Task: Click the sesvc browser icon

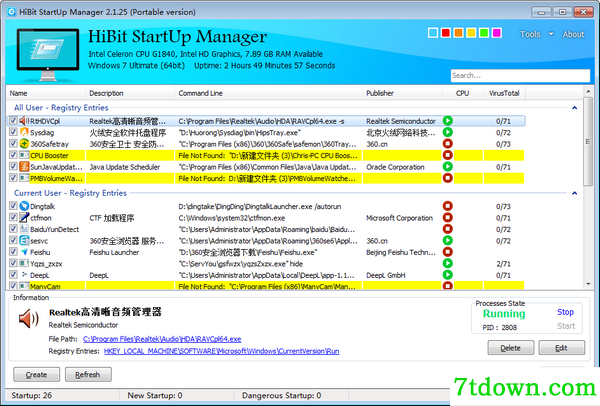Action: tap(24, 241)
